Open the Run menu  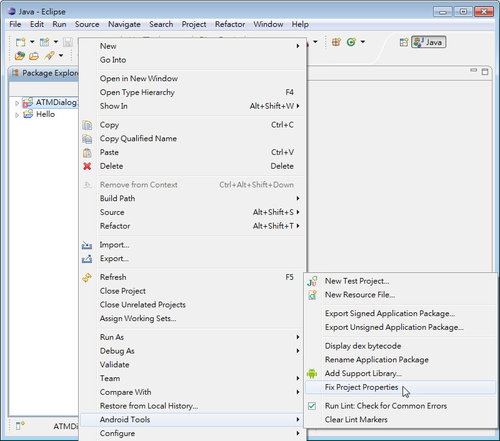pos(59,24)
